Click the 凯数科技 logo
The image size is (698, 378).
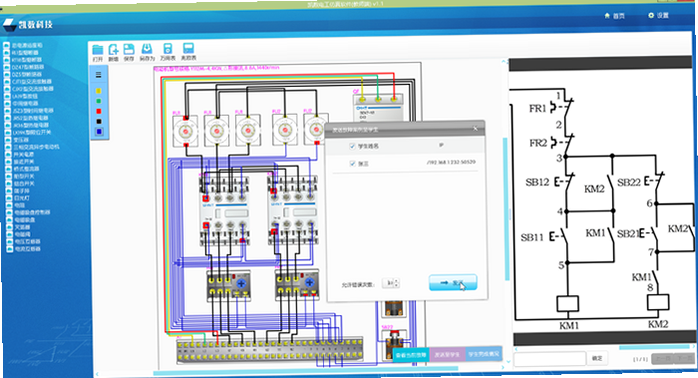point(28,24)
